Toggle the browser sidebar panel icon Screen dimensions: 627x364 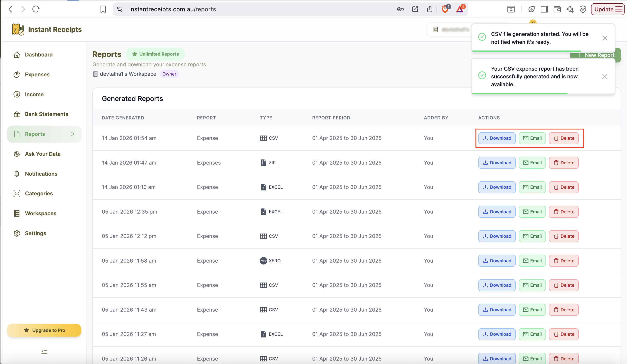point(544,9)
